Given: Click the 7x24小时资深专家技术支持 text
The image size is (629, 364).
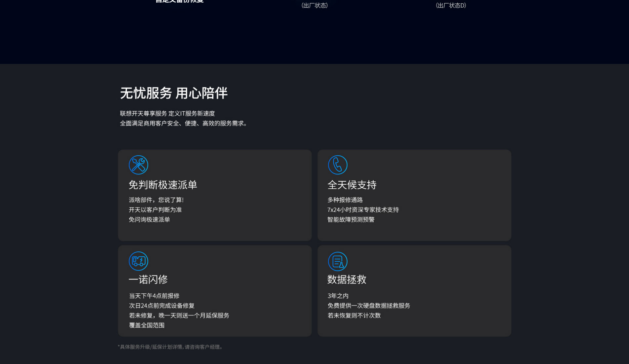Looking at the screenshot, I should click(363, 210).
